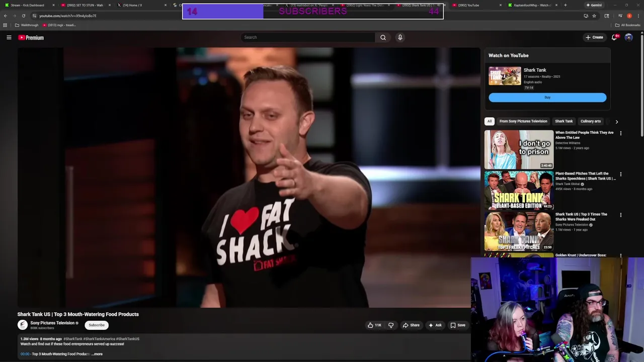Open the browser three-dot menu
Screen dimensions: 644x362
coord(638,16)
